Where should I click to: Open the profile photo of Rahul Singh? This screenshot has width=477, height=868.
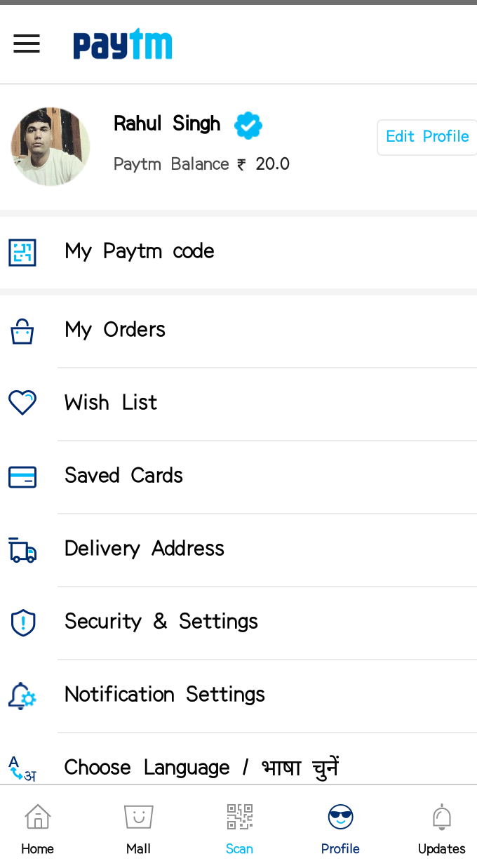tap(51, 147)
